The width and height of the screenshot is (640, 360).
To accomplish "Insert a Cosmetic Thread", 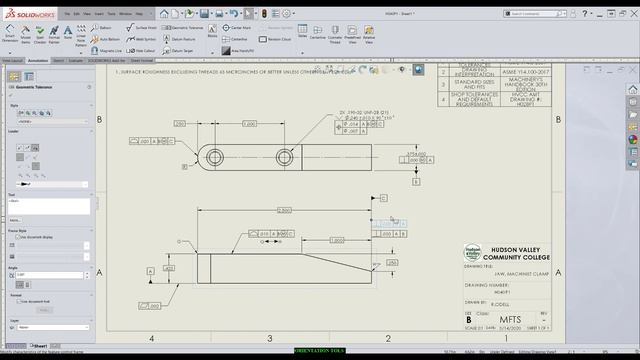I will click(335, 34).
